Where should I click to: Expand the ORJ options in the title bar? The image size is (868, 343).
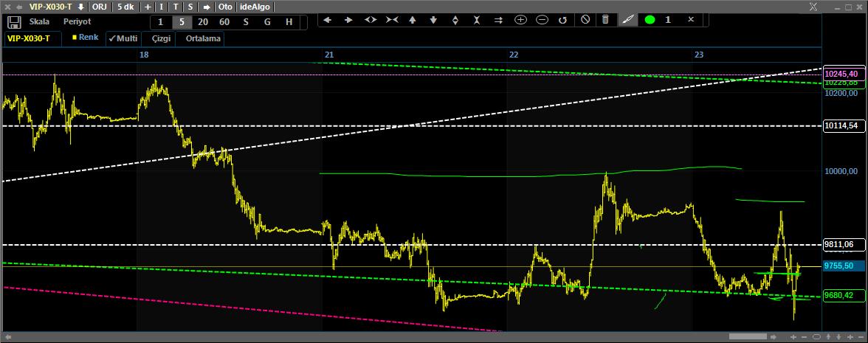(x=99, y=6)
